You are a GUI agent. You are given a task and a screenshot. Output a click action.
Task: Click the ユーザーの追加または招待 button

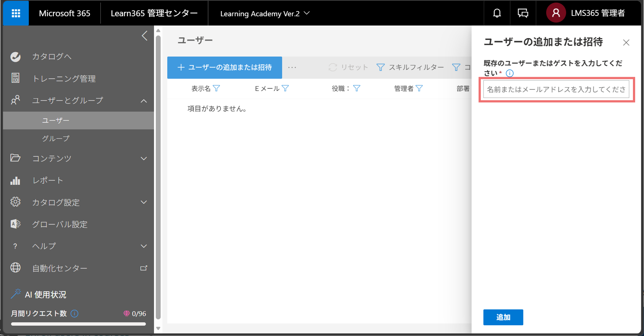225,68
